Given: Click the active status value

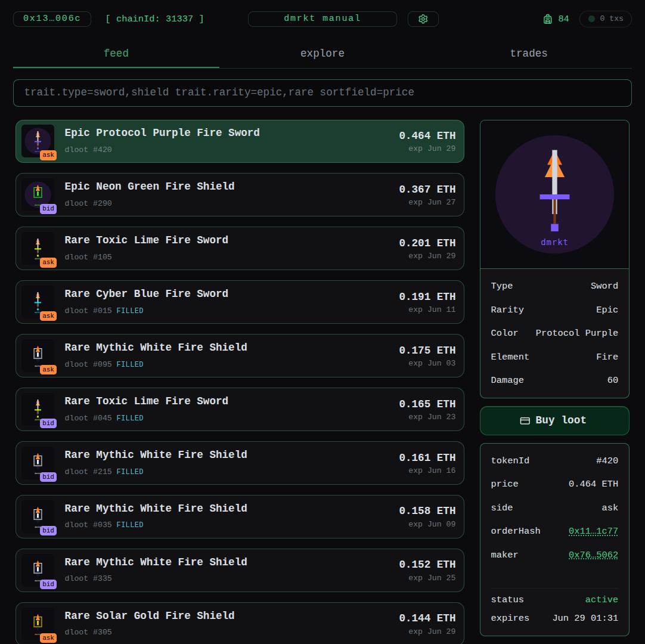Looking at the screenshot, I should [601, 599].
